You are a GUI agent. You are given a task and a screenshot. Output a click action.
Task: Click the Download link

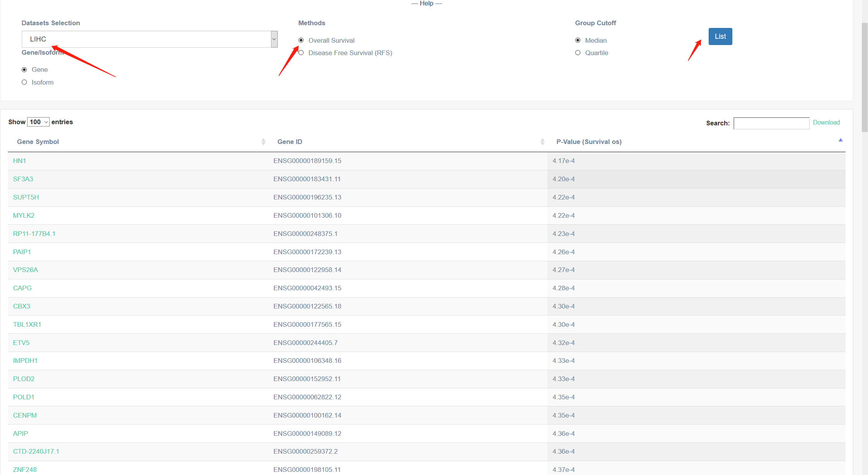(x=826, y=122)
